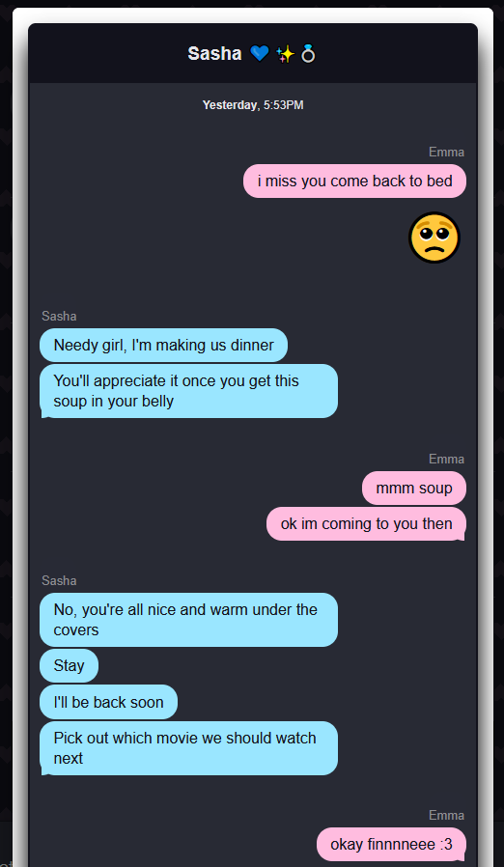
Task: Click the 'Yesterday, 5:53PM' timestamp
Action: 253,105
